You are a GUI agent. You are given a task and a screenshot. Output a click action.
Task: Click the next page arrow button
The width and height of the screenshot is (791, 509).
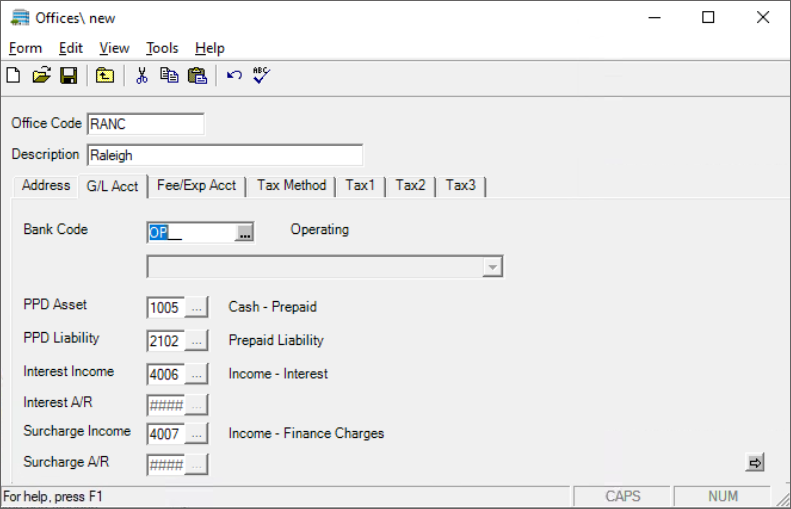(x=755, y=462)
